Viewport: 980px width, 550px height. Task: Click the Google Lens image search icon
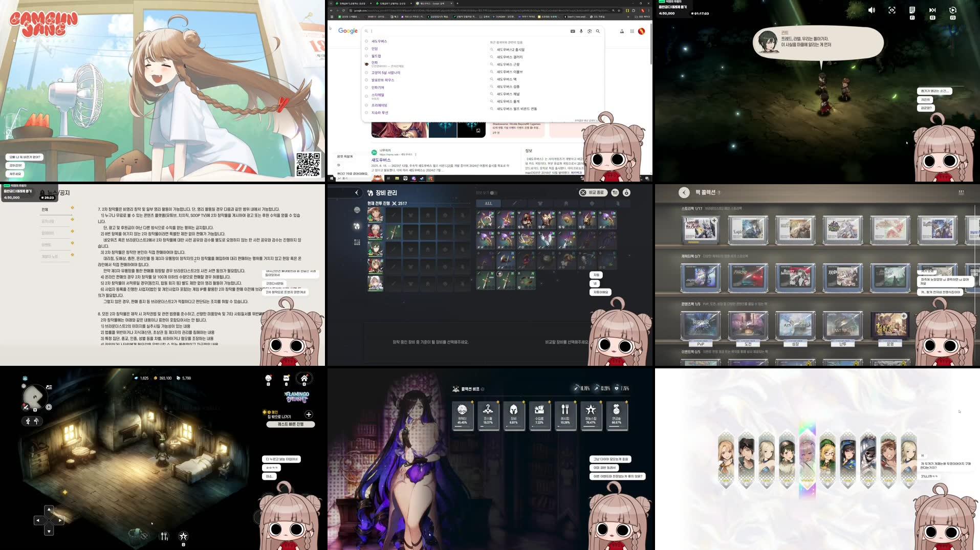click(x=590, y=31)
